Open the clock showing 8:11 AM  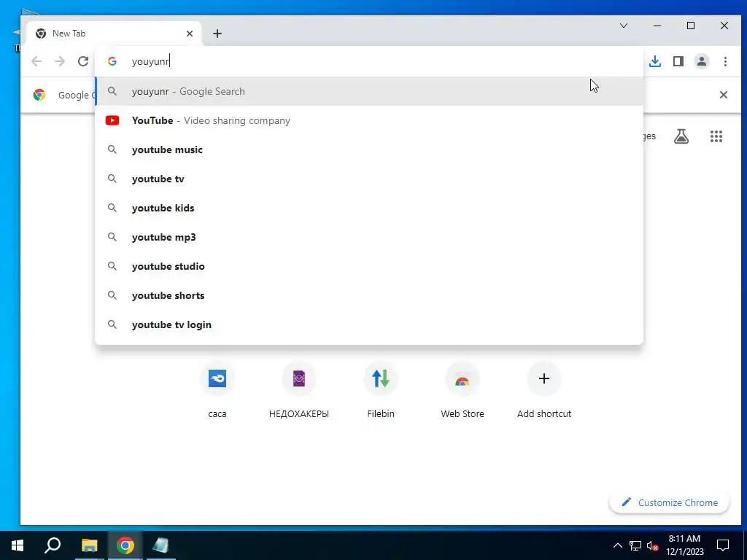click(x=684, y=545)
